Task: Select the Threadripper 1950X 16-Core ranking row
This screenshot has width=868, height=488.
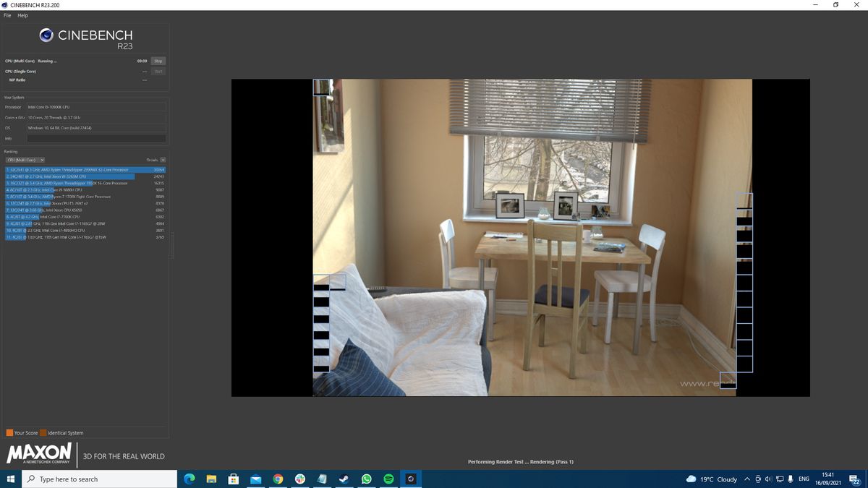Action: point(85,183)
